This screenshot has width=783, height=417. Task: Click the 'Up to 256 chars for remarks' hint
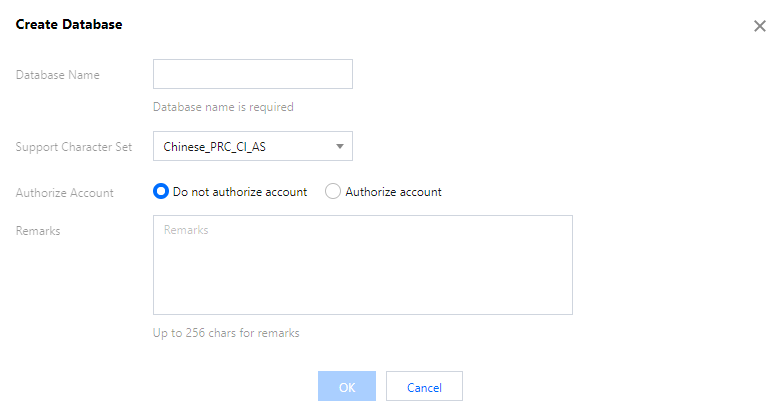point(226,333)
